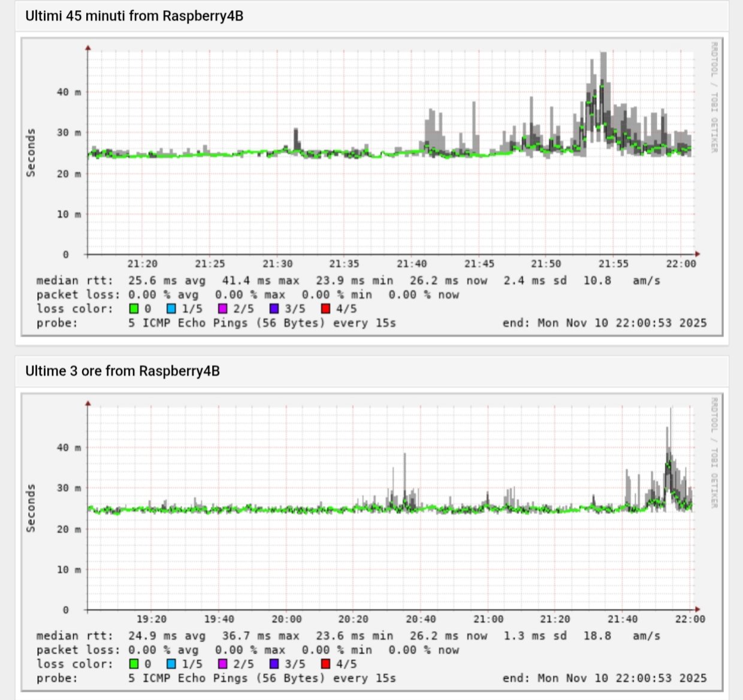Viewport: 743px width, 700px height.
Task: Open the 'Ultime 3 ore from Raspberry4B' heading
Action: click(122, 371)
